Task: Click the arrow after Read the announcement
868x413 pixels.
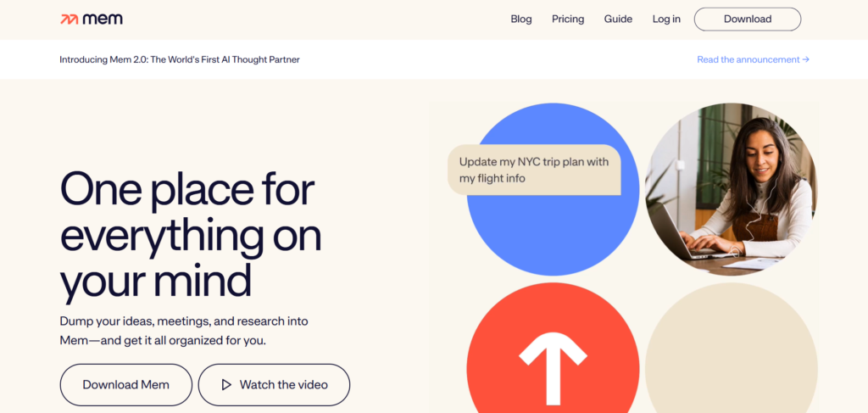Action: (x=805, y=60)
